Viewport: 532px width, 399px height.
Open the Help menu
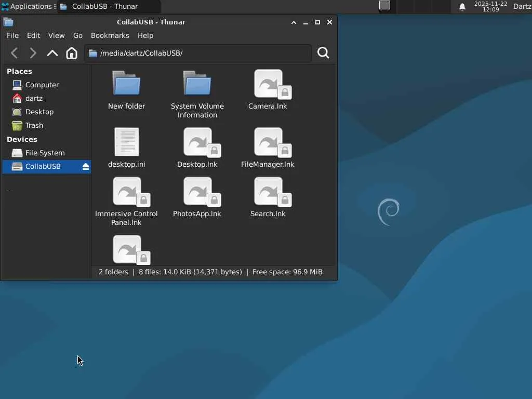click(x=145, y=36)
